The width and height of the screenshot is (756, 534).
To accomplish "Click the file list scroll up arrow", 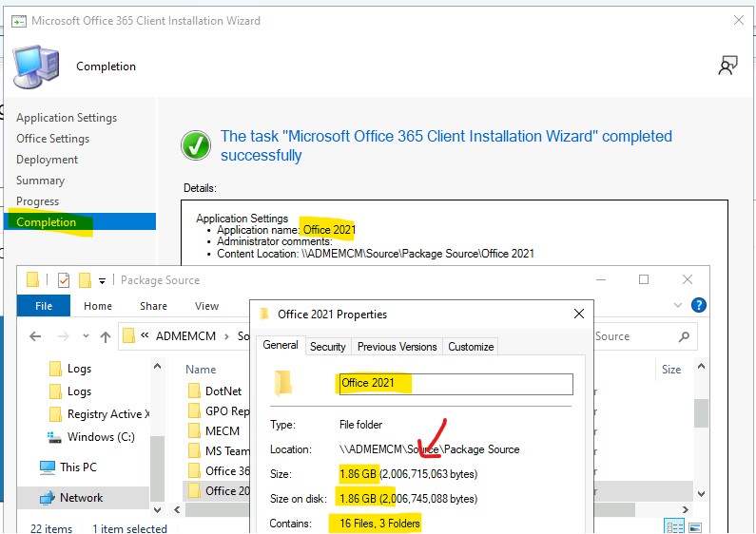I will (701, 366).
